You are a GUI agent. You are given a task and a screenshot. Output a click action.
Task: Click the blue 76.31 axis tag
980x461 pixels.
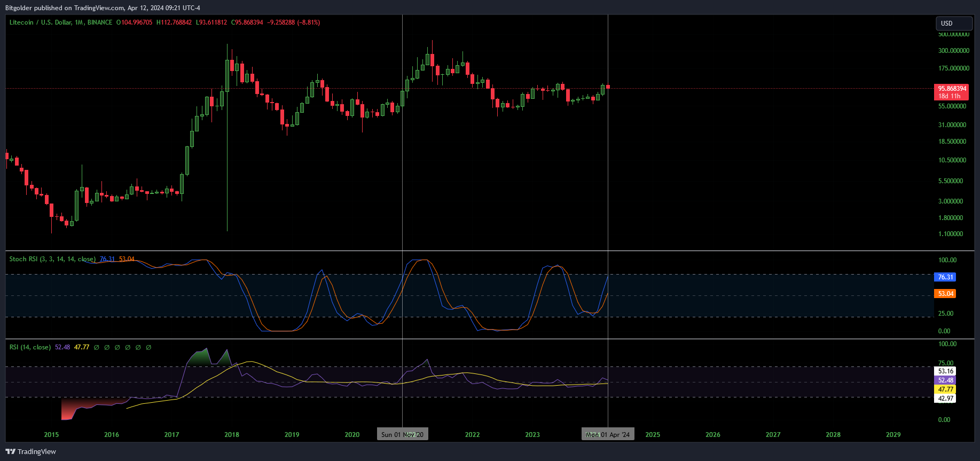click(945, 277)
